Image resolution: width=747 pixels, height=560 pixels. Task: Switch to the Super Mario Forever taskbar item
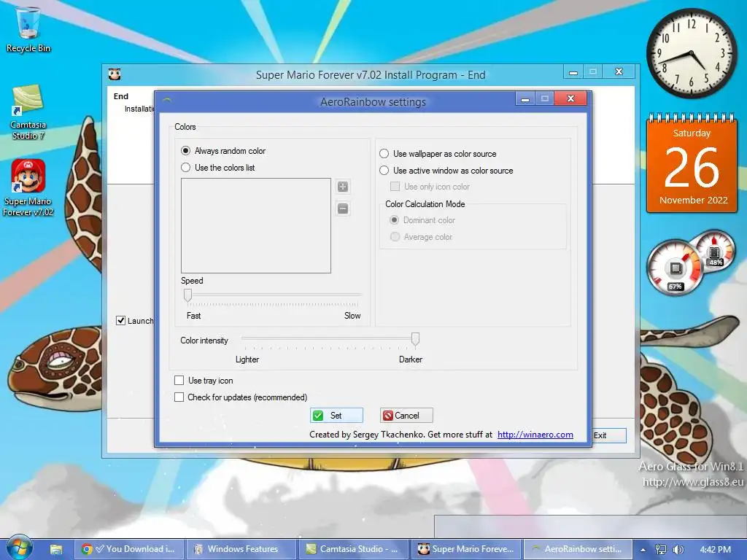(x=465, y=549)
